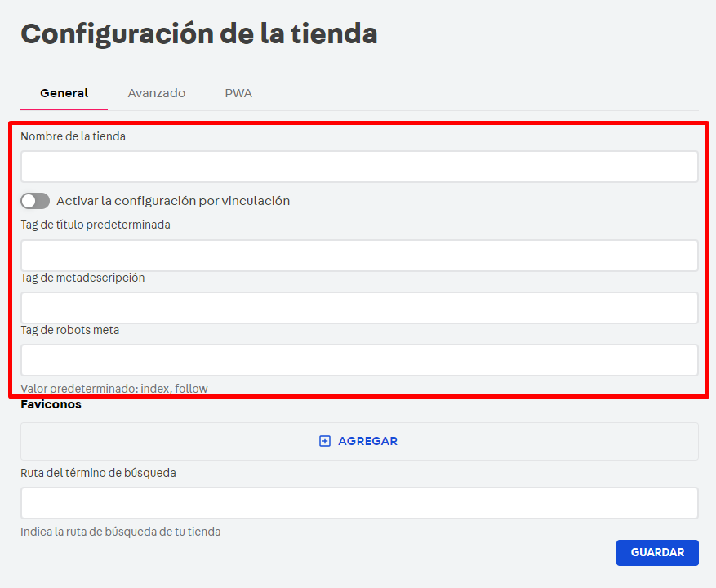Click the Tag de metadescripción text box
Screen dimensions: 716x588
[358, 308]
